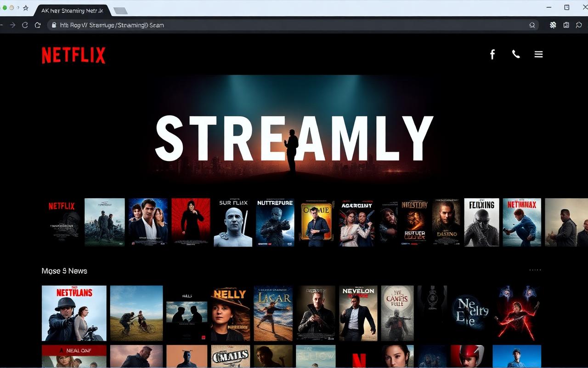Select the NUTTREFURE armored figure poster
The width and height of the screenshot is (588, 368).
pyautogui.click(x=275, y=223)
